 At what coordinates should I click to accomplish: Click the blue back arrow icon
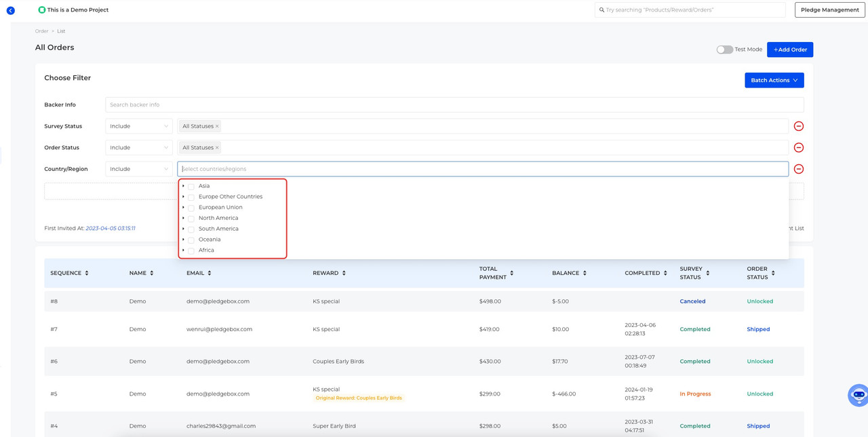click(10, 10)
